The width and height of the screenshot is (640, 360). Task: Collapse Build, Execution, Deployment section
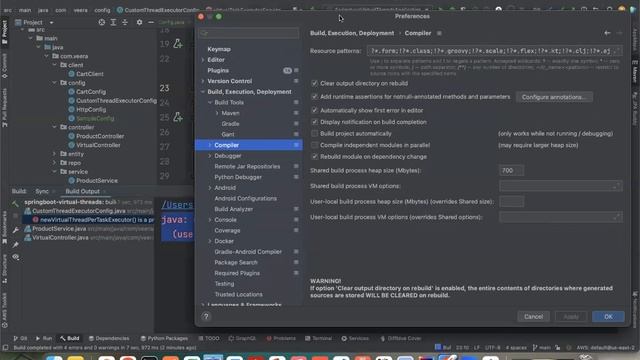tap(203, 92)
